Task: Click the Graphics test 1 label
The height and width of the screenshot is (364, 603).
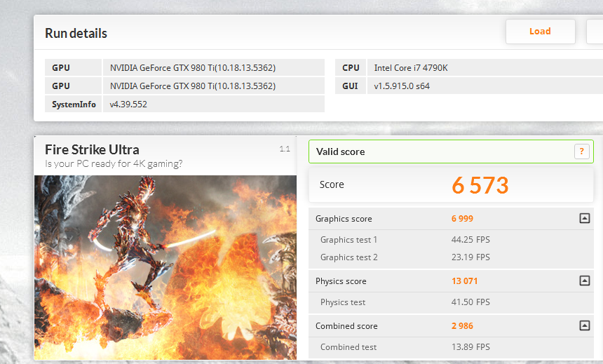Action: coord(348,240)
